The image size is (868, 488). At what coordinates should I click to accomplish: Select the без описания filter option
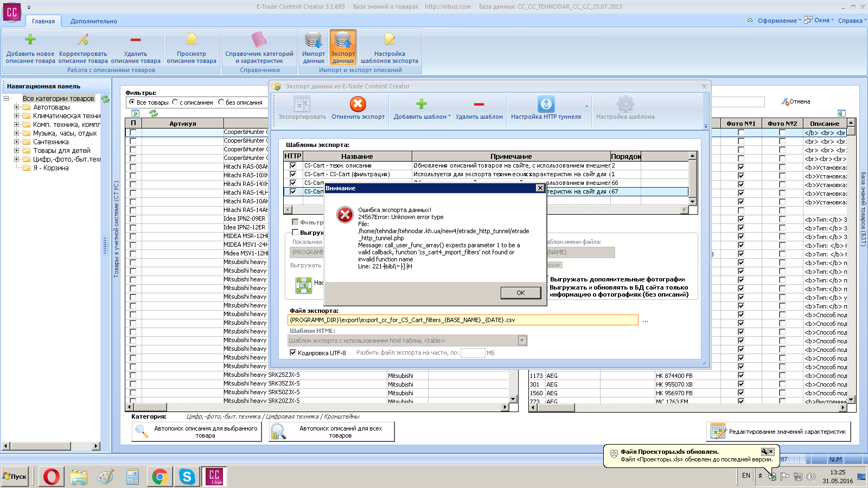click(x=221, y=102)
